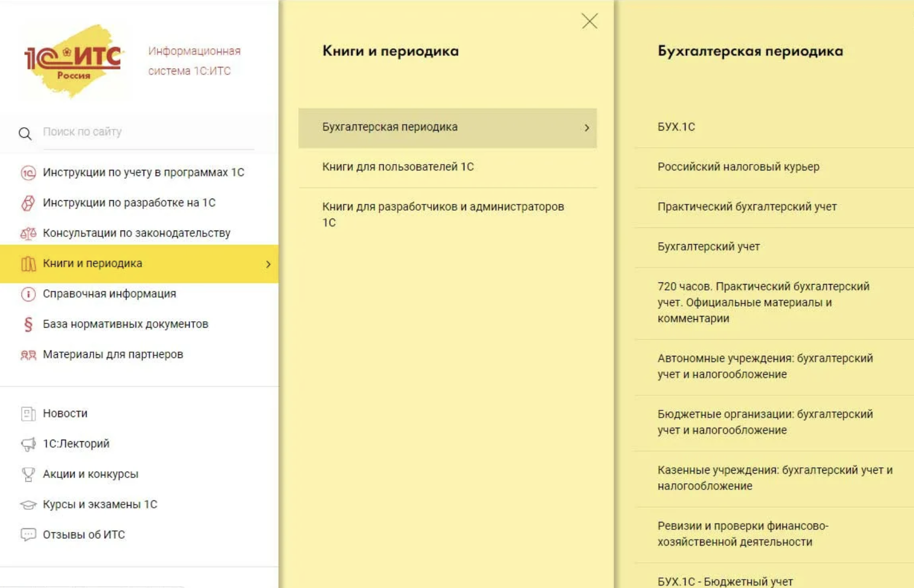Click the trophy icon for Акции и конкурсы

(x=28, y=474)
